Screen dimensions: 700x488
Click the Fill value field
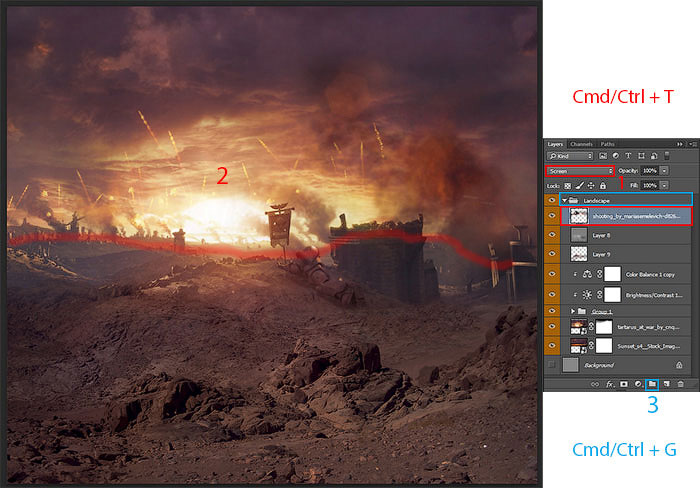(x=650, y=185)
